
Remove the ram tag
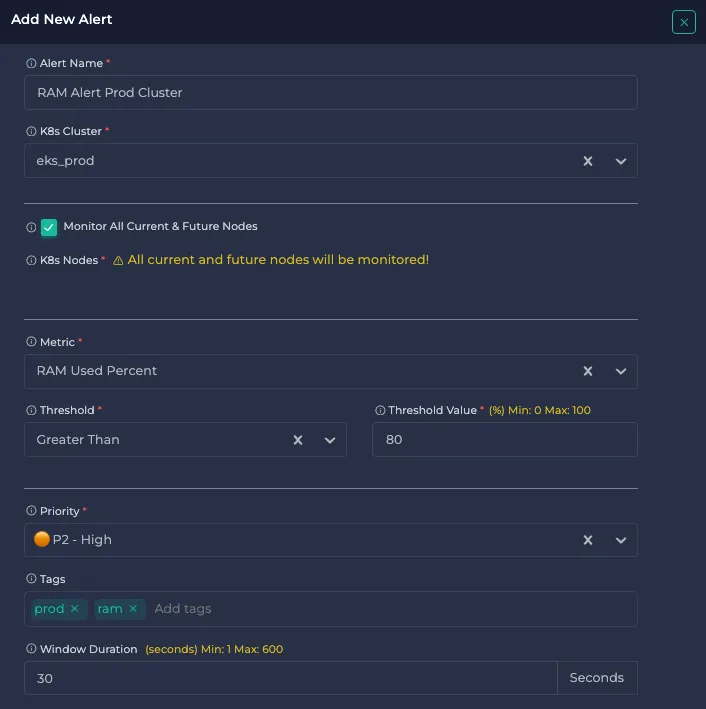coord(133,609)
